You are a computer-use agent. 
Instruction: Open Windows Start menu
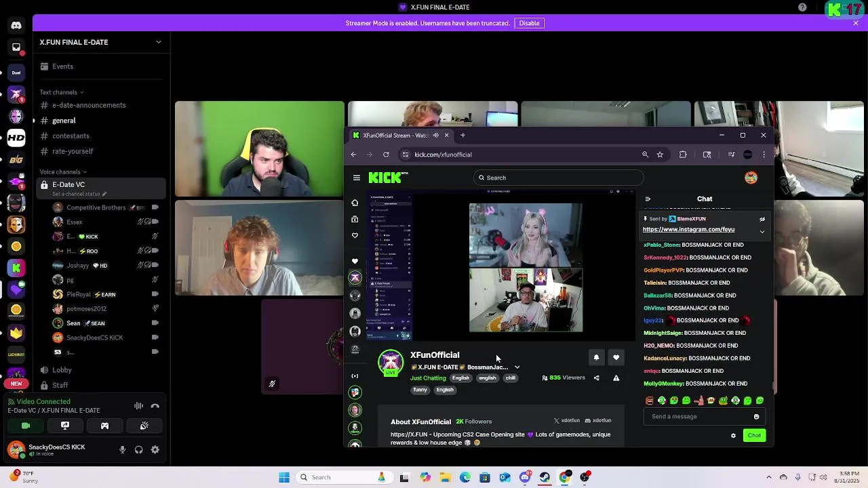tap(284, 477)
